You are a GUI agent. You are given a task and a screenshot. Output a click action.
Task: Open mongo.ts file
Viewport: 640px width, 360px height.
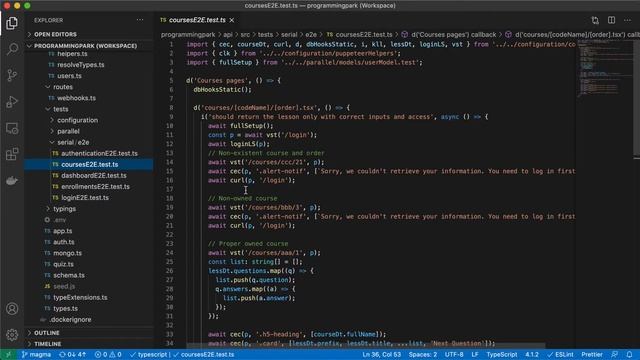(x=89, y=253)
